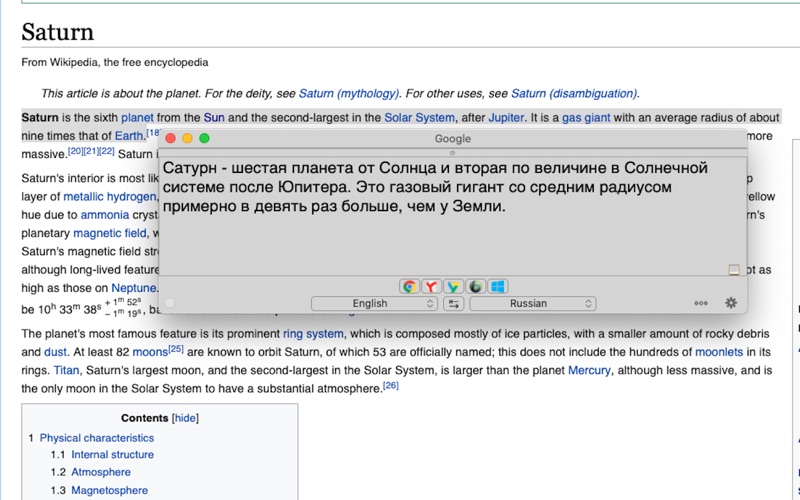The width and height of the screenshot is (800, 500).
Task: Follow the dust link
Action: [55, 353]
